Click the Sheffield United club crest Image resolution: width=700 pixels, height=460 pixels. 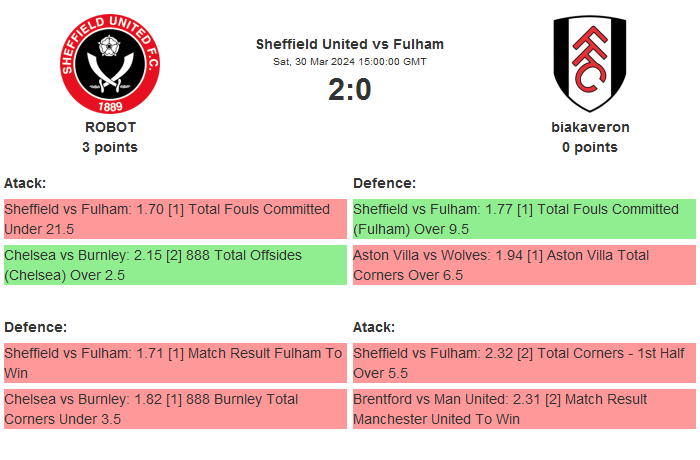(x=110, y=63)
